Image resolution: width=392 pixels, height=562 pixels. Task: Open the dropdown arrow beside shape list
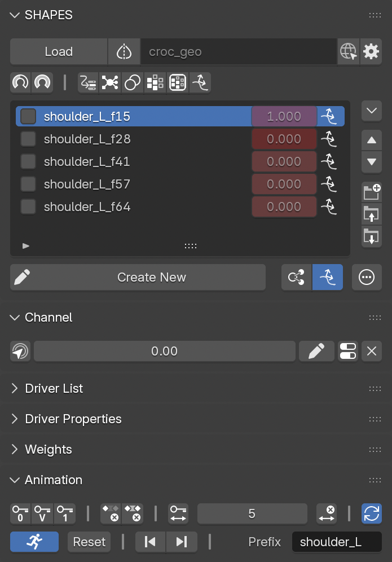coord(372,111)
